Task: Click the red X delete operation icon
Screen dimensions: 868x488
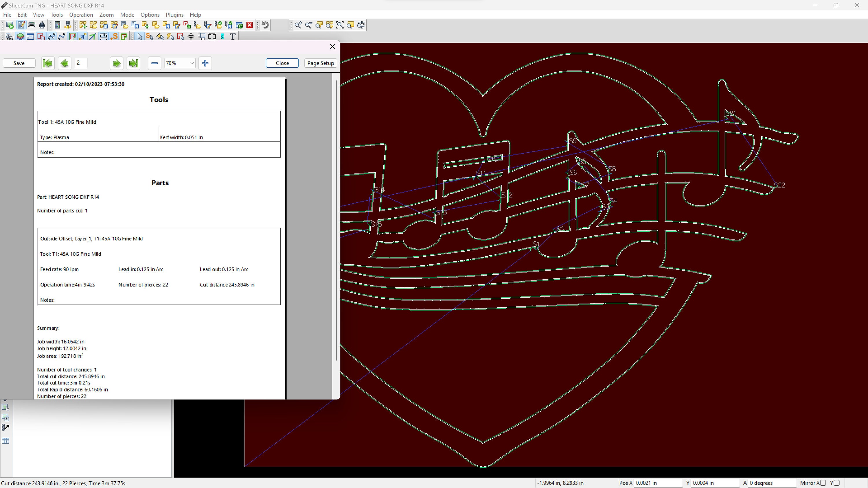Action: click(x=249, y=25)
